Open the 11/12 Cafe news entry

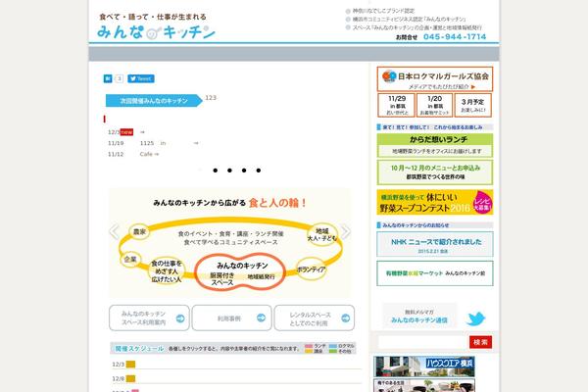coord(133,154)
